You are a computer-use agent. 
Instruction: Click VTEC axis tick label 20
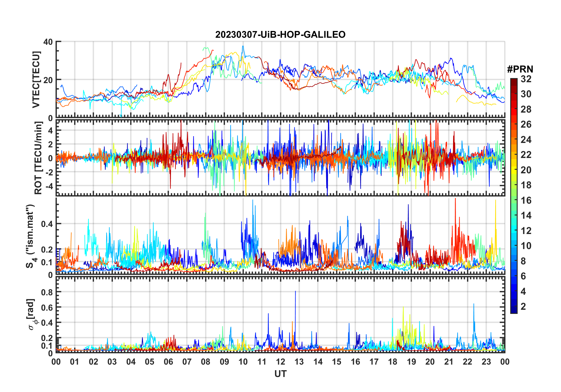48,80
